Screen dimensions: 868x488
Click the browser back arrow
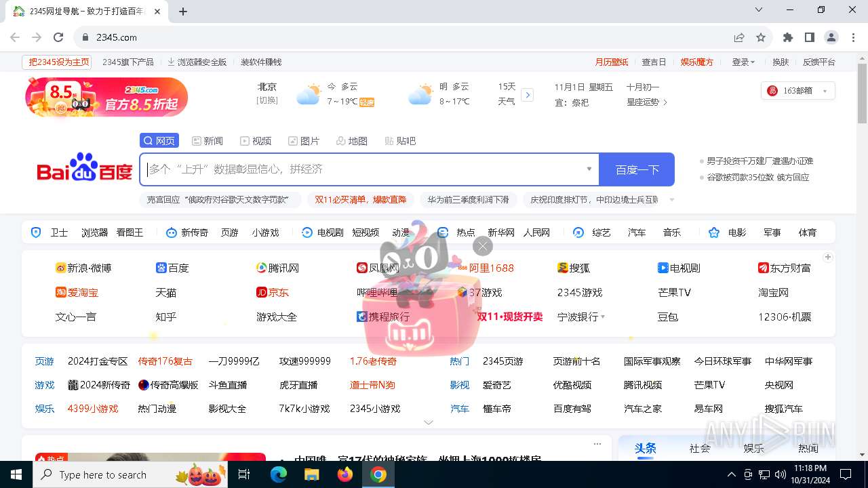pyautogui.click(x=15, y=37)
